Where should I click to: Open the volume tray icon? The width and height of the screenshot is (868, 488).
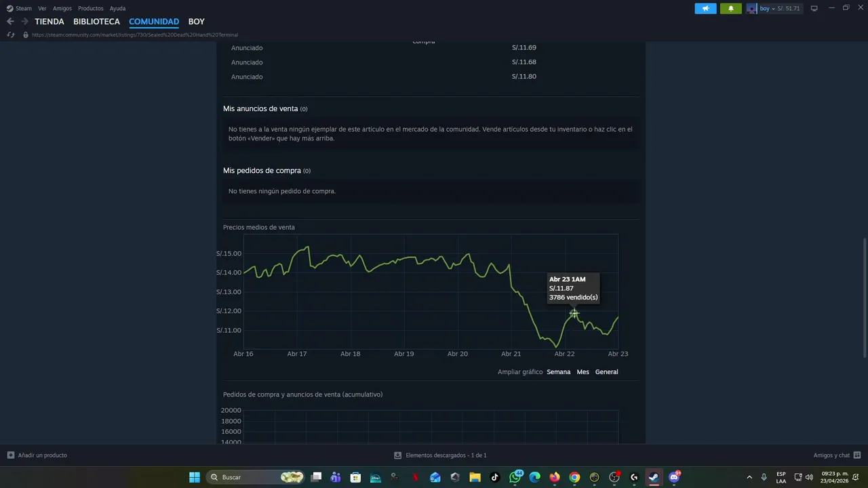(x=809, y=477)
